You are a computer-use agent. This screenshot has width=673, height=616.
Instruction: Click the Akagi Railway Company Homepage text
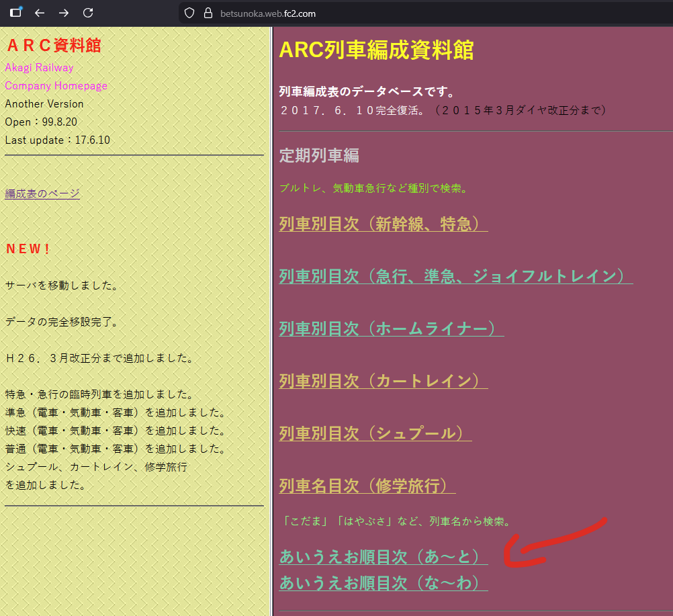pos(56,77)
